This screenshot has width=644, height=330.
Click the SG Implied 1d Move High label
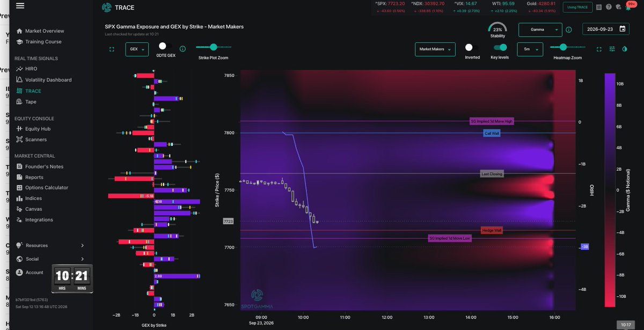[x=492, y=121]
